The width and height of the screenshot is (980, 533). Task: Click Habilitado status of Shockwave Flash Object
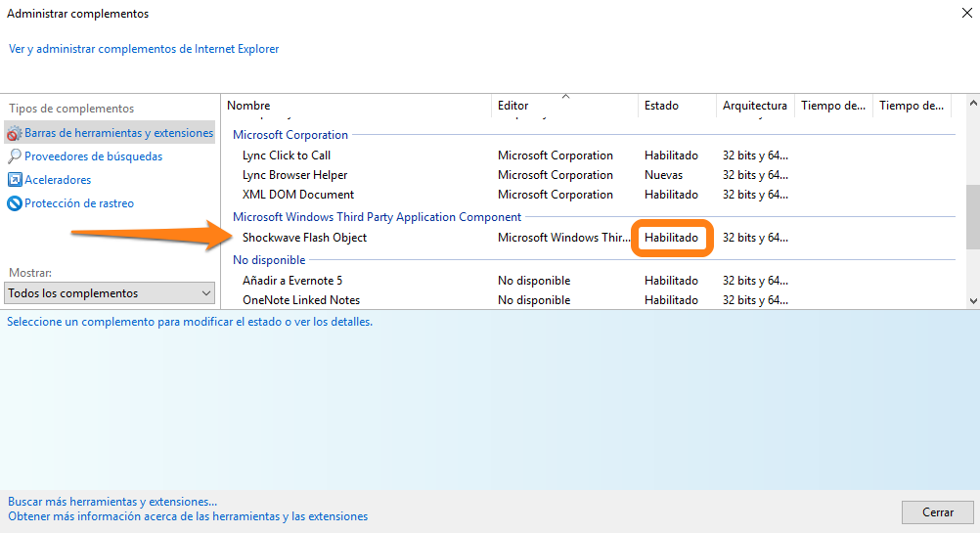tap(671, 238)
